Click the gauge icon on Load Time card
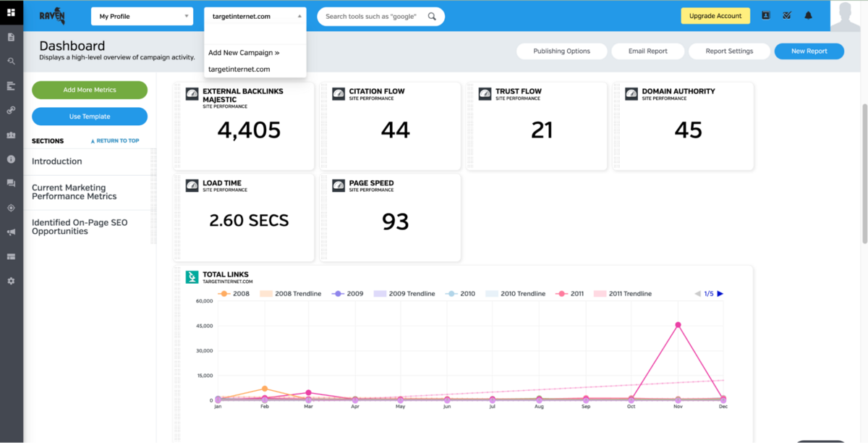The width and height of the screenshot is (868, 443). [192, 186]
